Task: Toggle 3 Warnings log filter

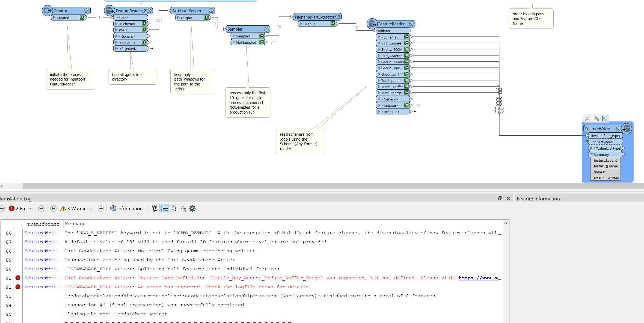Action: [76, 209]
